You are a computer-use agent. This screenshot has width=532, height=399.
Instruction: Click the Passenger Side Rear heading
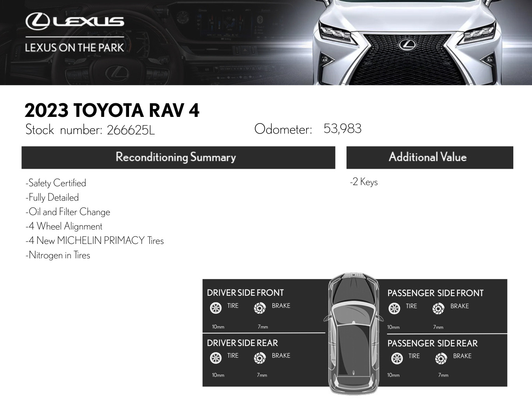[x=432, y=343]
